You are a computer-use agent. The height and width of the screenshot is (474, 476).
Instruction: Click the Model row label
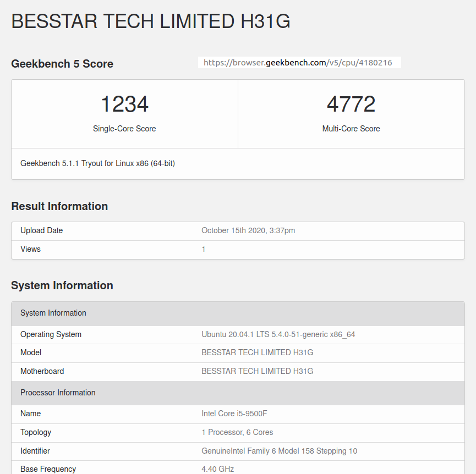pyautogui.click(x=31, y=352)
